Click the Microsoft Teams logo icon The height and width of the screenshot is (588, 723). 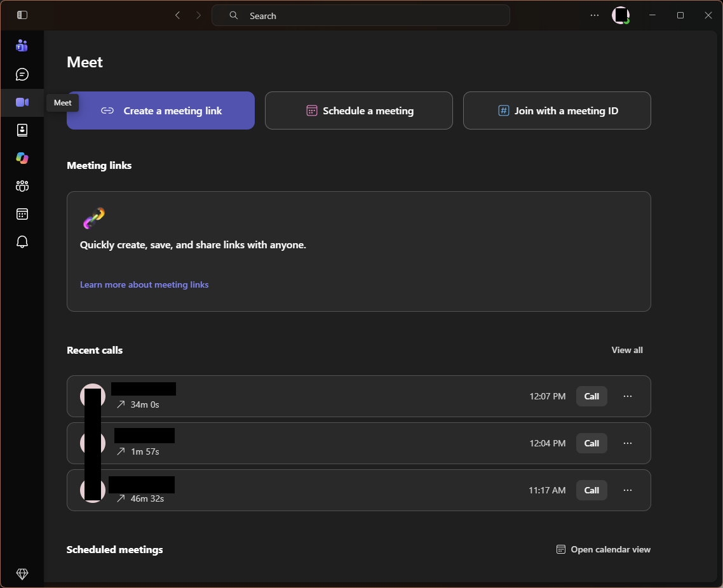click(22, 46)
